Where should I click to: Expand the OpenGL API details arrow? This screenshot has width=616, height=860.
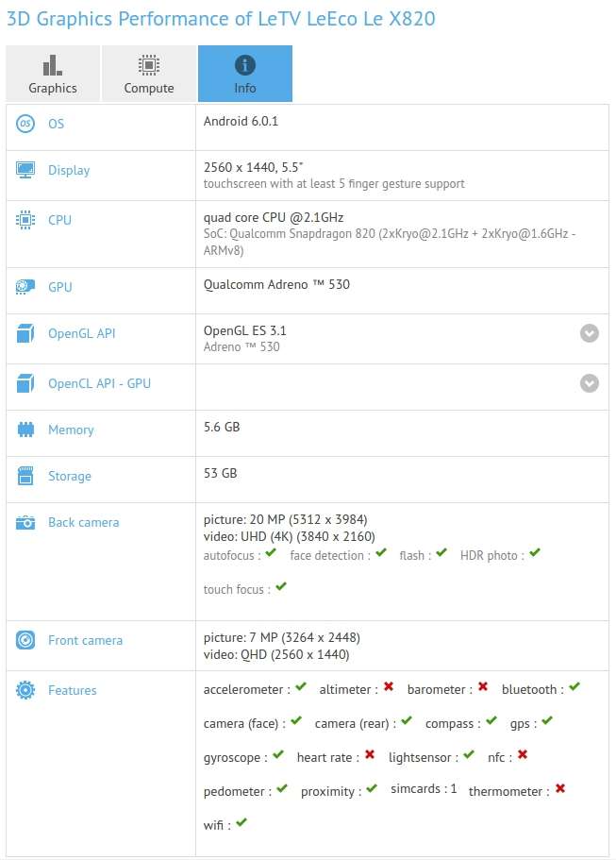tap(590, 333)
